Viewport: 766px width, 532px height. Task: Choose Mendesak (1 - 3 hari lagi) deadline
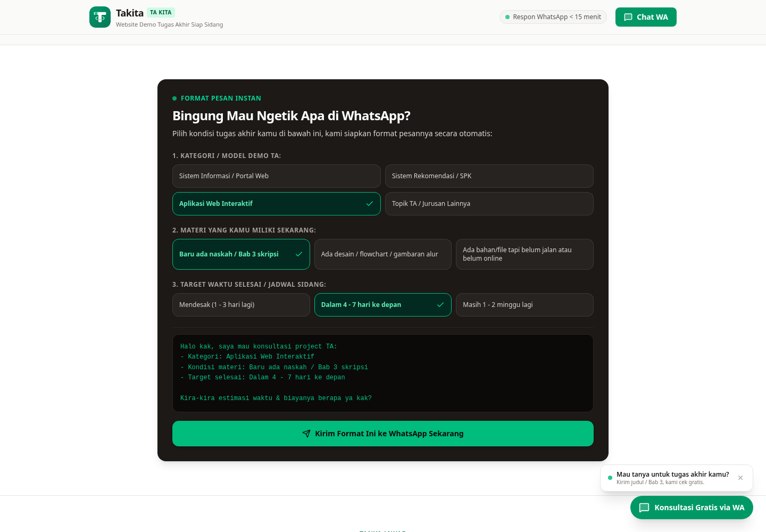[x=241, y=305]
